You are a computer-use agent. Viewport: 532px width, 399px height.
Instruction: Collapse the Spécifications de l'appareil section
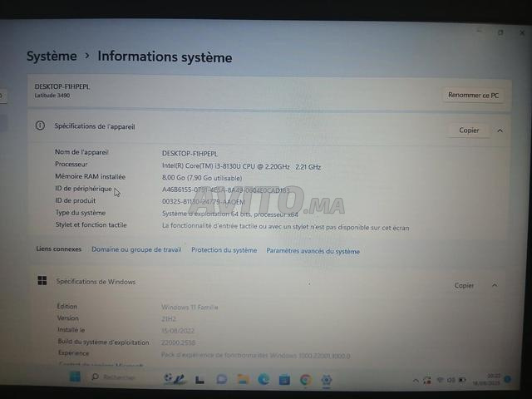[500, 131]
